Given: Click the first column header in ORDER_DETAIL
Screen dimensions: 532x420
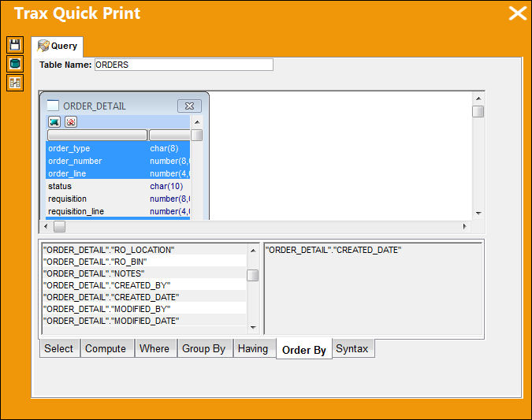Looking at the screenshot, I should [x=97, y=135].
